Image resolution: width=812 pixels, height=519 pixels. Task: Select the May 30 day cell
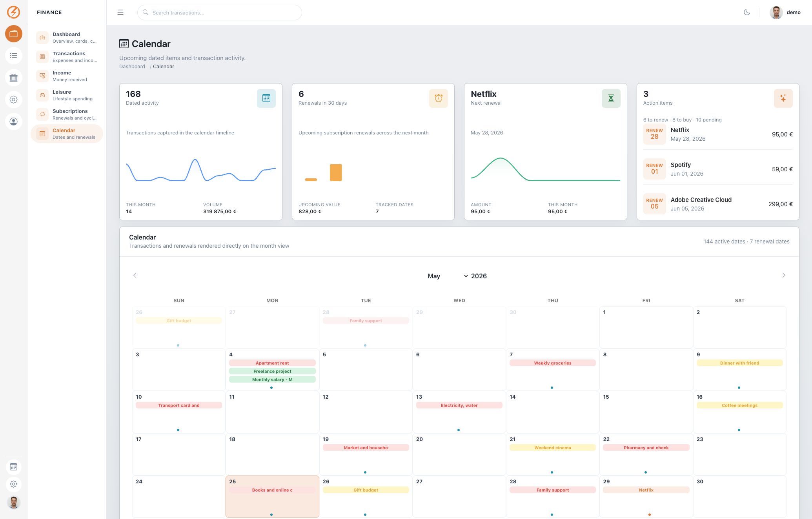(739, 497)
